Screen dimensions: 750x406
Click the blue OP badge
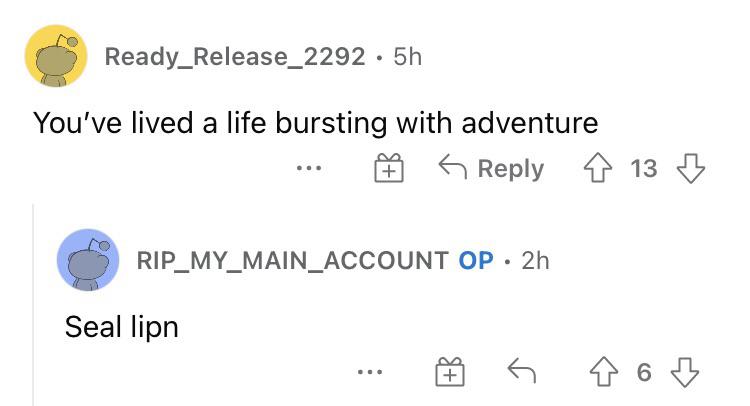[476, 261]
